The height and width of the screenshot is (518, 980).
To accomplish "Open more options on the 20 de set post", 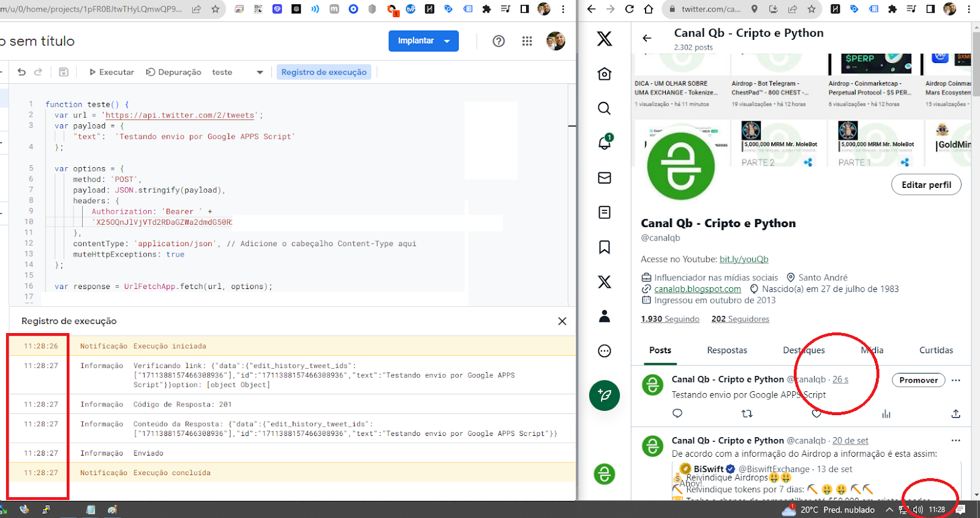I will (956, 440).
